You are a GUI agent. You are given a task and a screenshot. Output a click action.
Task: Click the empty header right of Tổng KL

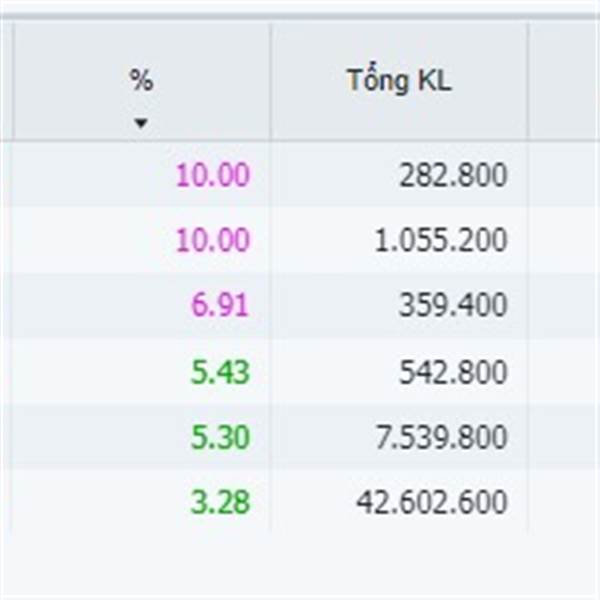[564, 80]
